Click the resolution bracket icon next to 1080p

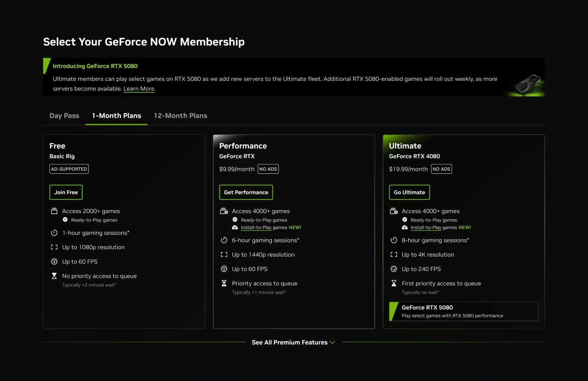[54, 247]
